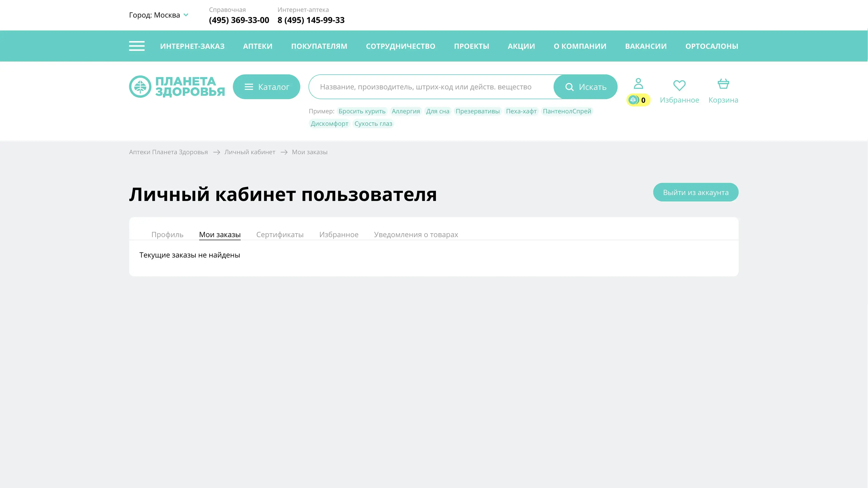Screen dimensions: 868x488
Task: Click the Выйти из аккаунта button
Action: (695, 192)
